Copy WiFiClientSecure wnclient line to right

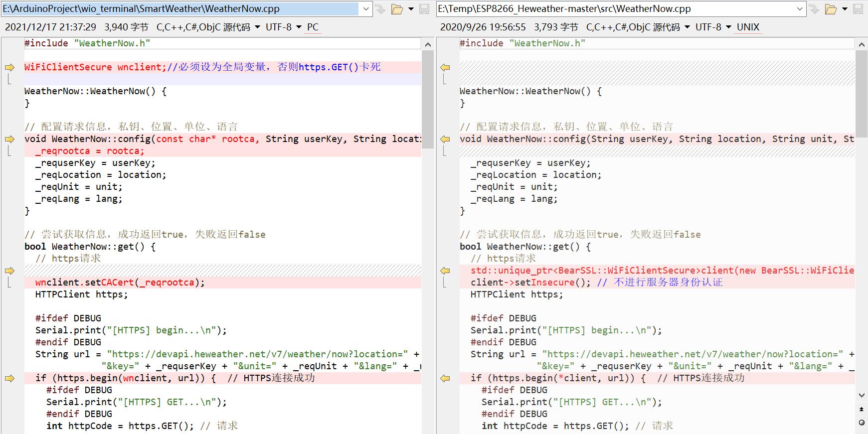[x=9, y=67]
